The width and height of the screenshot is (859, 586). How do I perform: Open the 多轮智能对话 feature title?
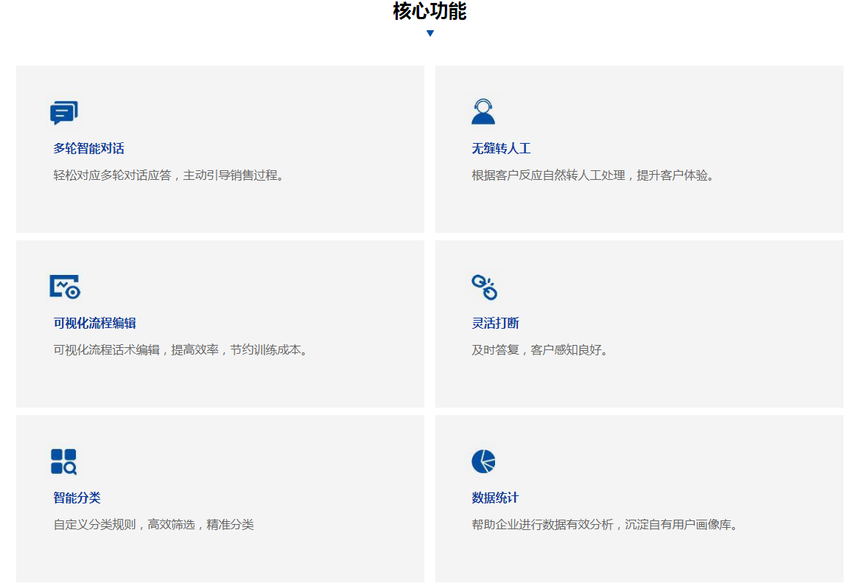(x=89, y=148)
